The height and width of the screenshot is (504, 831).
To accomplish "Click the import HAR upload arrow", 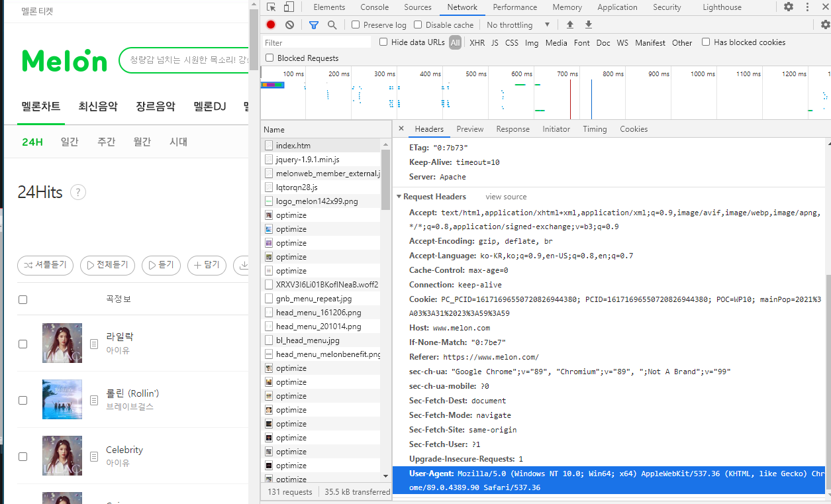I will (x=570, y=25).
